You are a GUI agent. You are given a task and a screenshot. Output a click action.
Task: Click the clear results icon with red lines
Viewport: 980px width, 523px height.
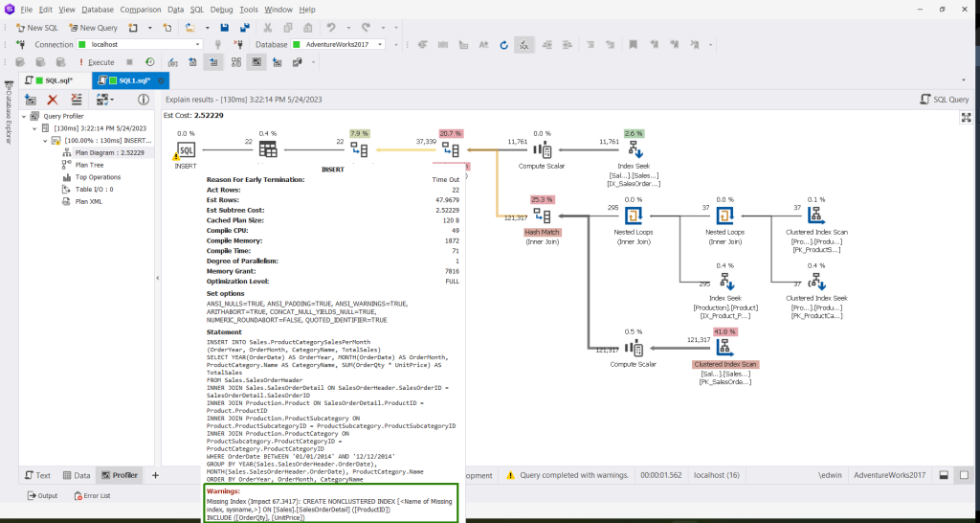(76, 100)
